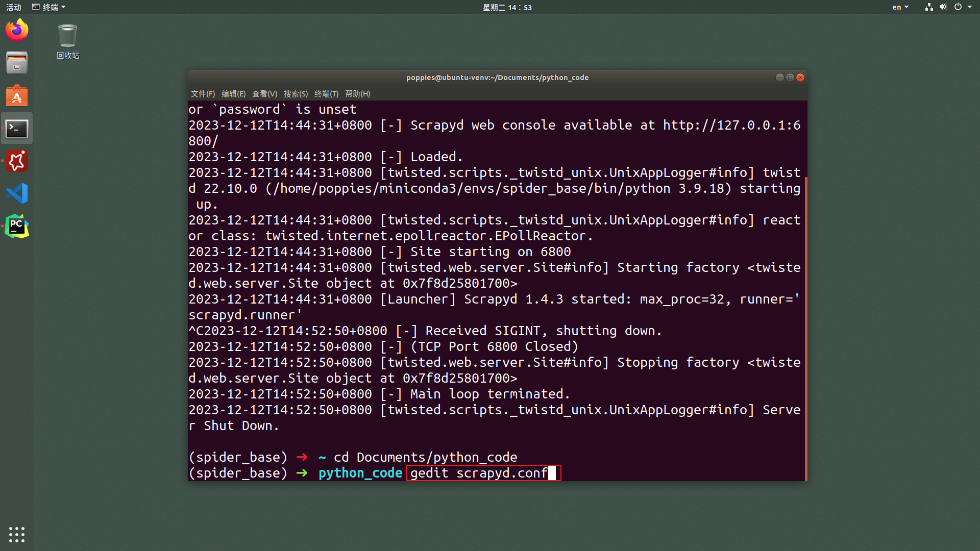This screenshot has height=551, width=980.
Task: Launch Ubuntu Software from the dock
Action: click(17, 96)
